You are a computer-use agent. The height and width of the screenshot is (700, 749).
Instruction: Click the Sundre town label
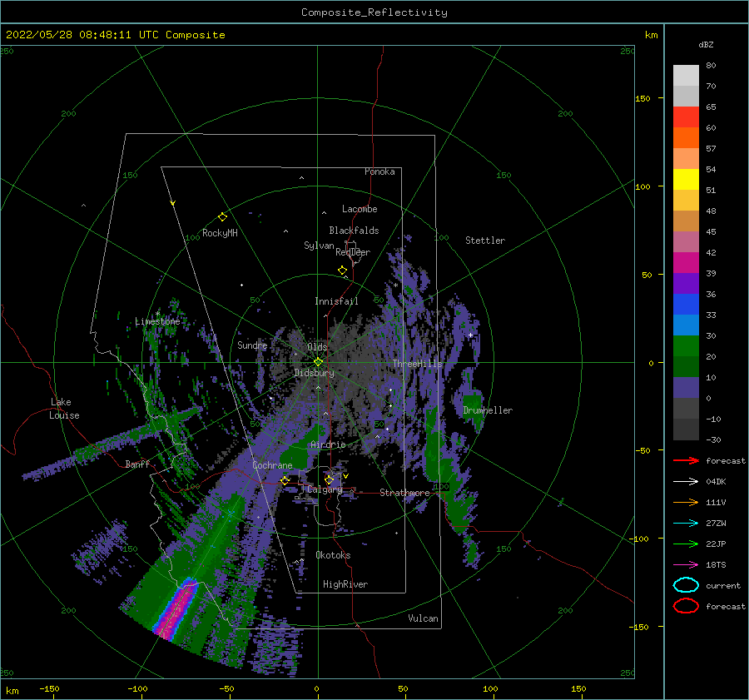(x=252, y=345)
